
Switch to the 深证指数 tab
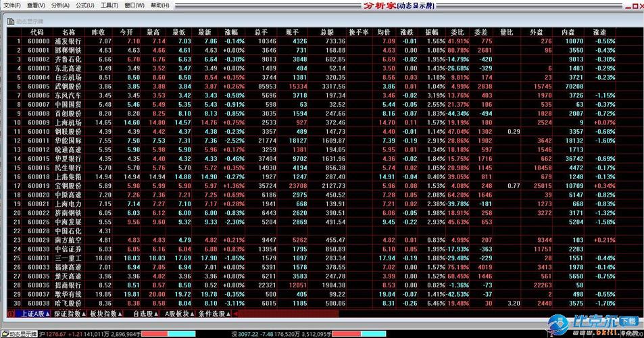click(x=70, y=314)
